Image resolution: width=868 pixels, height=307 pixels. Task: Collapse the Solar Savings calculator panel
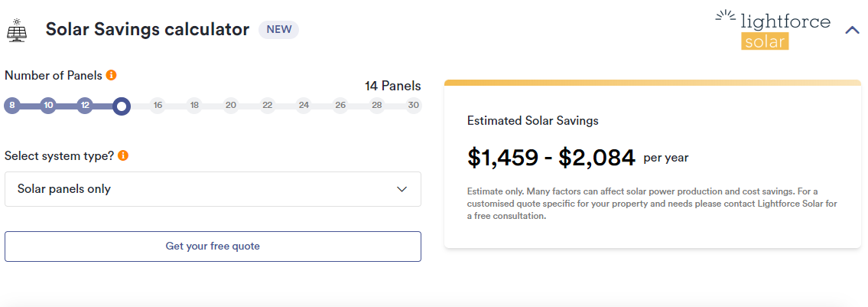point(852,31)
